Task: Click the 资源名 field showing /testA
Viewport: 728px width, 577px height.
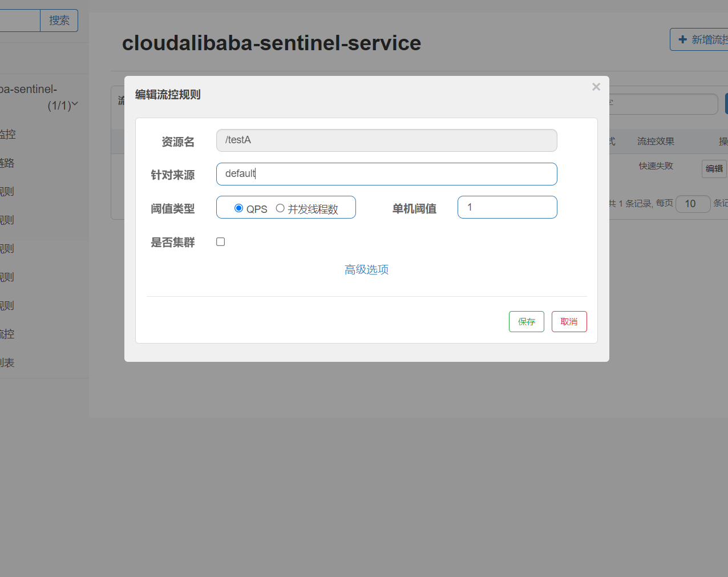Action: tap(387, 140)
